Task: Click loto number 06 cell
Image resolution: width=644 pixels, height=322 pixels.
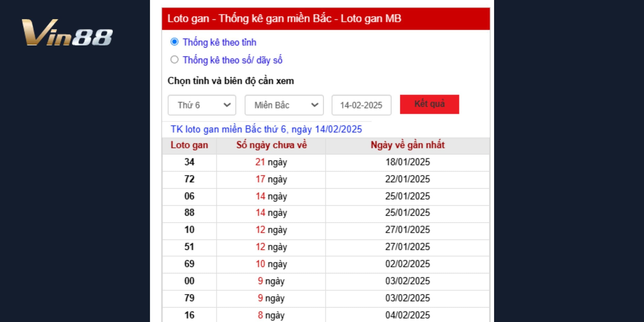Action: point(189,196)
